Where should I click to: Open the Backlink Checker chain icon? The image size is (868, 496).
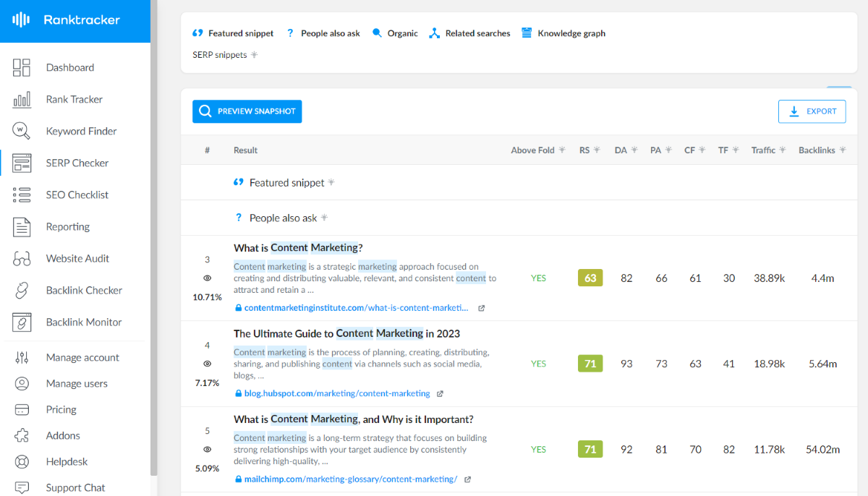point(22,290)
